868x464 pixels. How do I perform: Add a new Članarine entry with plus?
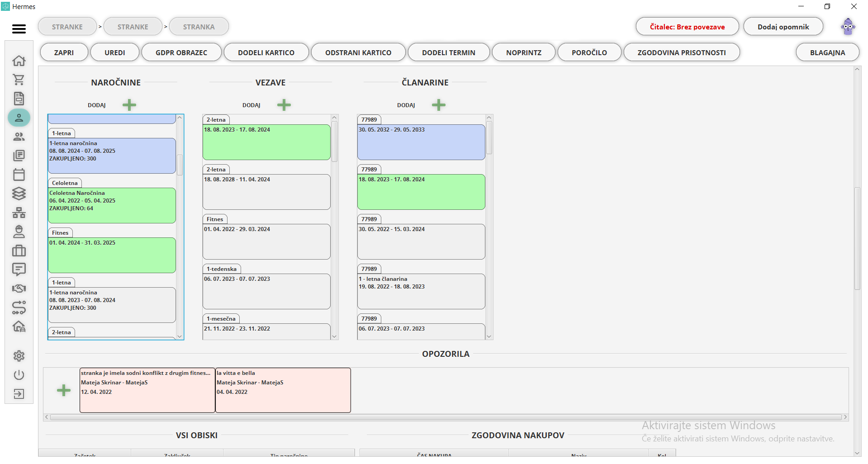[x=439, y=105]
